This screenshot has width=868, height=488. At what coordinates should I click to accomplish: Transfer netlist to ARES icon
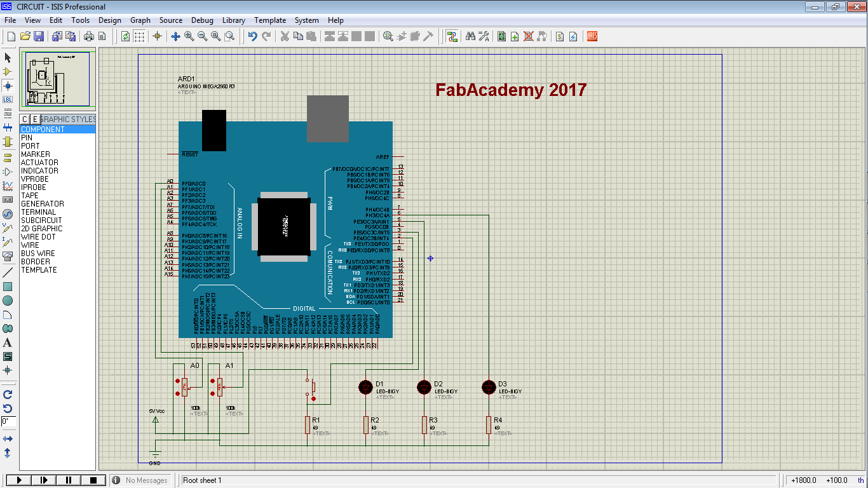coord(592,36)
